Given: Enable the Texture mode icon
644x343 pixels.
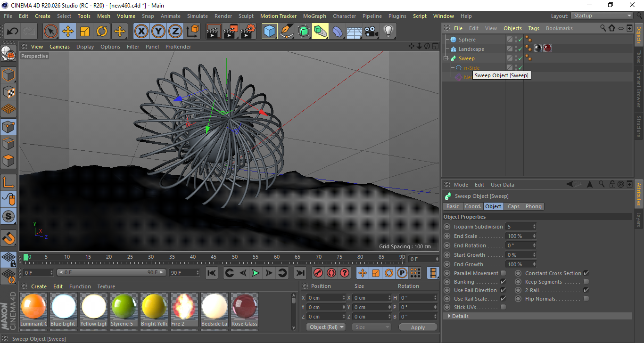Looking at the screenshot, I should 9,92.
